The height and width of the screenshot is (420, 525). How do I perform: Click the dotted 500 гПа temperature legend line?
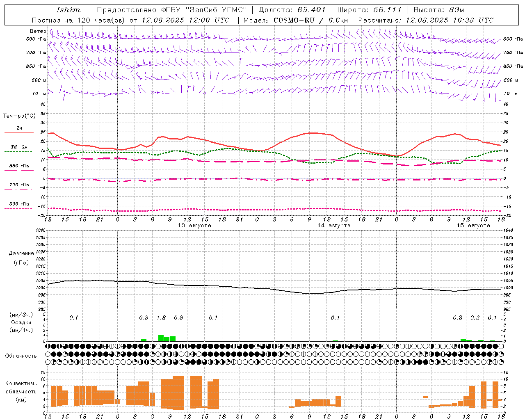tap(18, 208)
